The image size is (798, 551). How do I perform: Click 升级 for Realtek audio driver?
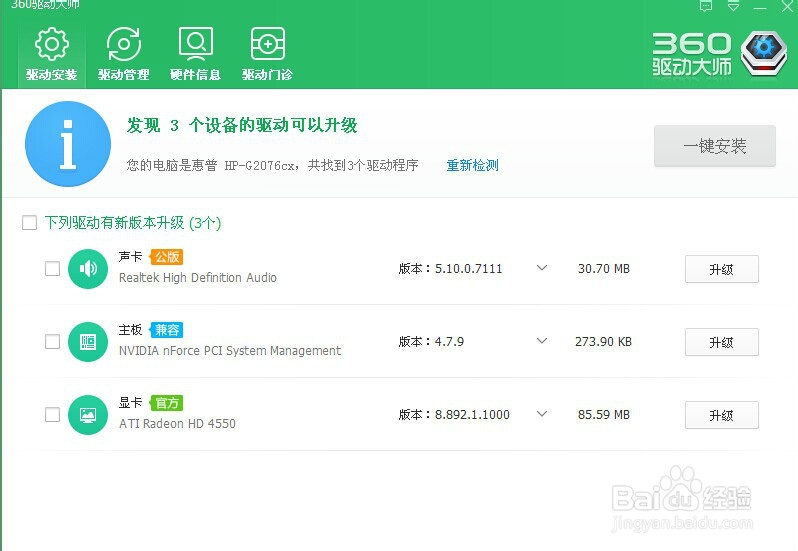click(722, 269)
